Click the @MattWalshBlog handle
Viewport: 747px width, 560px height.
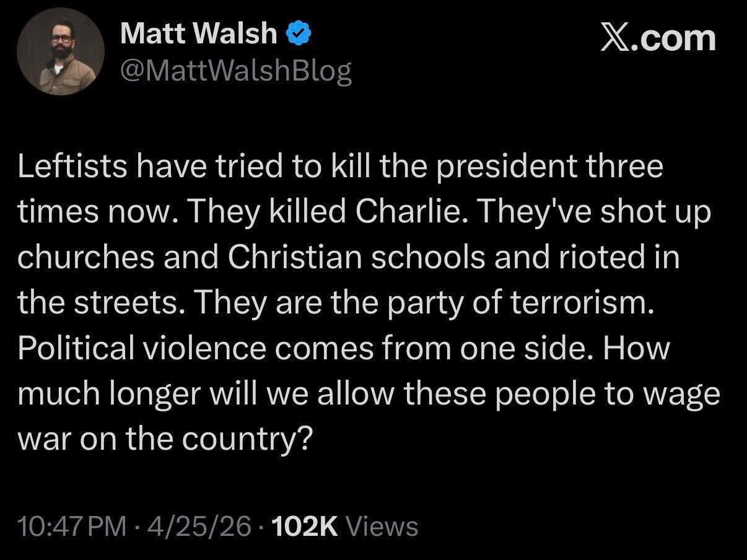click(236, 72)
